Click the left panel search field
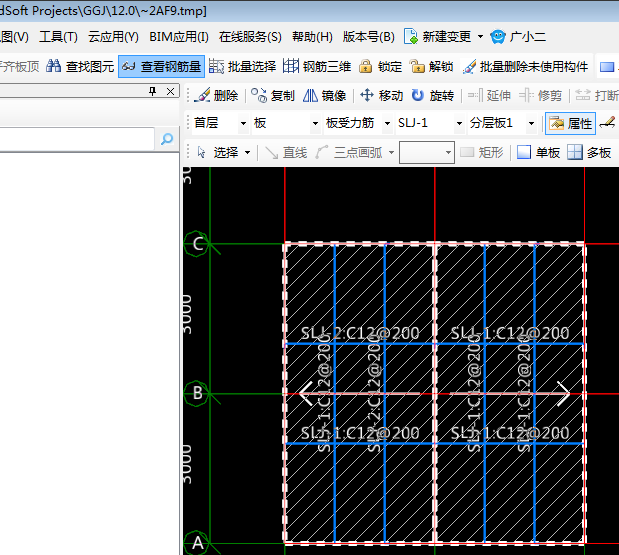The width and height of the screenshot is (619, 555). tap(77, 139)
